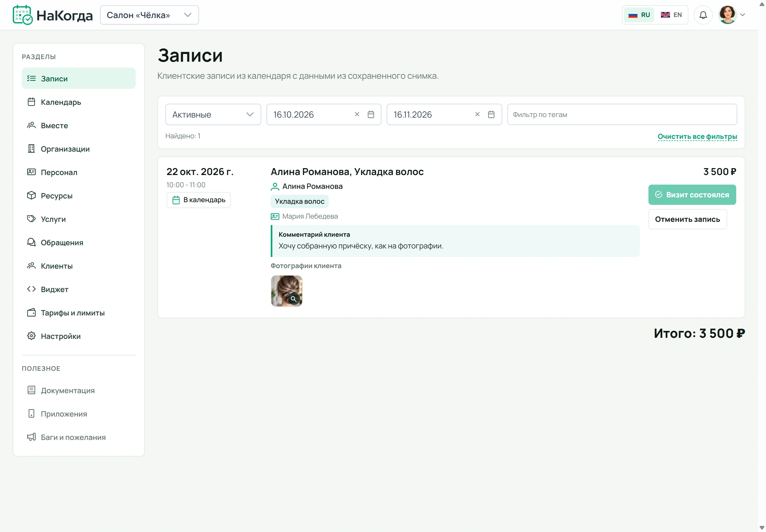Click appointment title Алина Романова, Укладка волос
Image resolution: width=766 pixels, height=532 pixels.
click(347, 172)
